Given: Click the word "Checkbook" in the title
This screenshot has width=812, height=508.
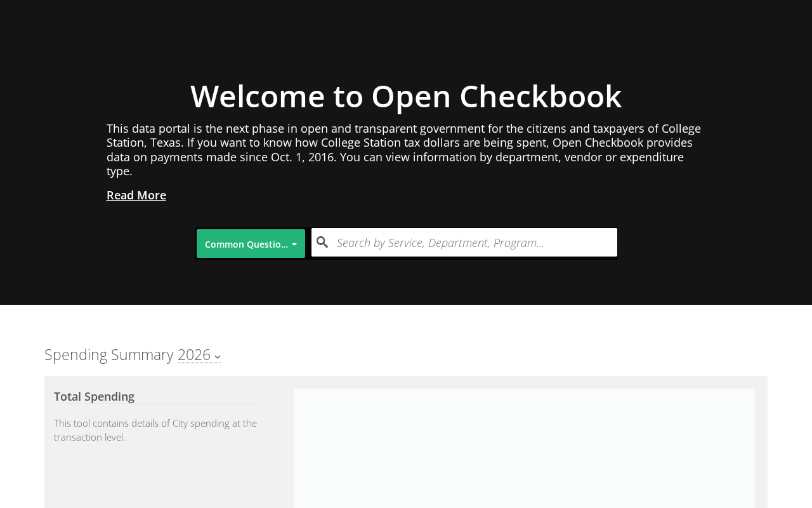Looking at the screenshot, I should point(540,96).
